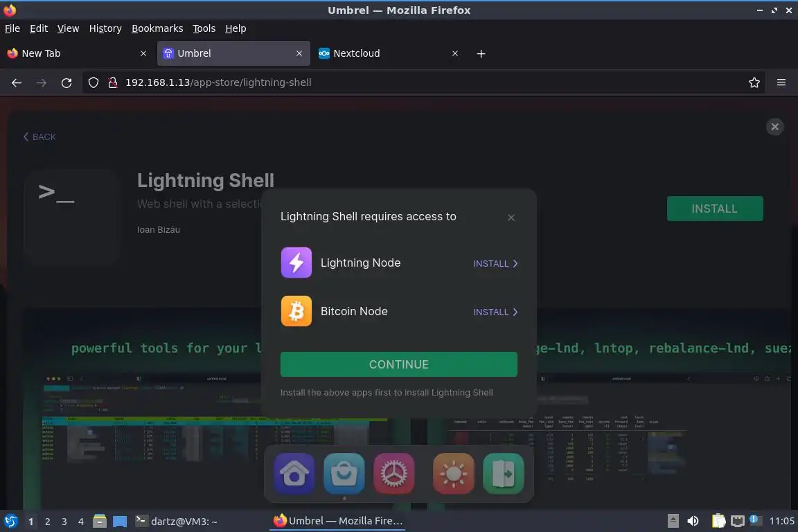This screenshot has width=798, height=532.
Task: Click the green CONTINUE button
Action: pos(398,364)
